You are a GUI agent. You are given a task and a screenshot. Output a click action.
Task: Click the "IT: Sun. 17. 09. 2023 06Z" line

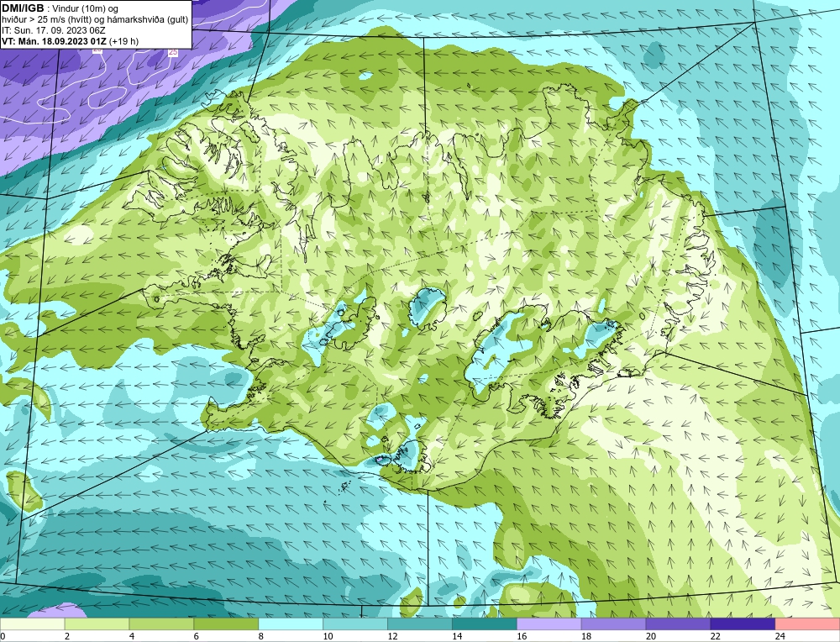(x=54, y=30)
